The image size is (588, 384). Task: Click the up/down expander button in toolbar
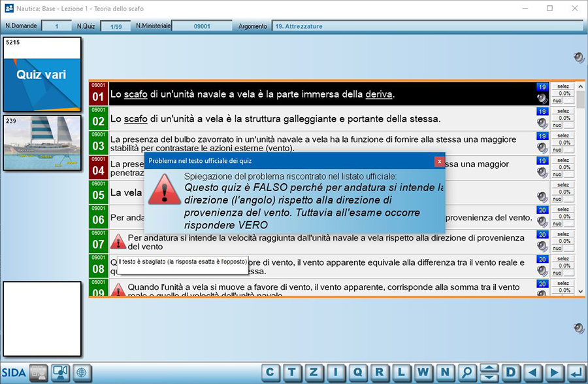click(489, 373)
